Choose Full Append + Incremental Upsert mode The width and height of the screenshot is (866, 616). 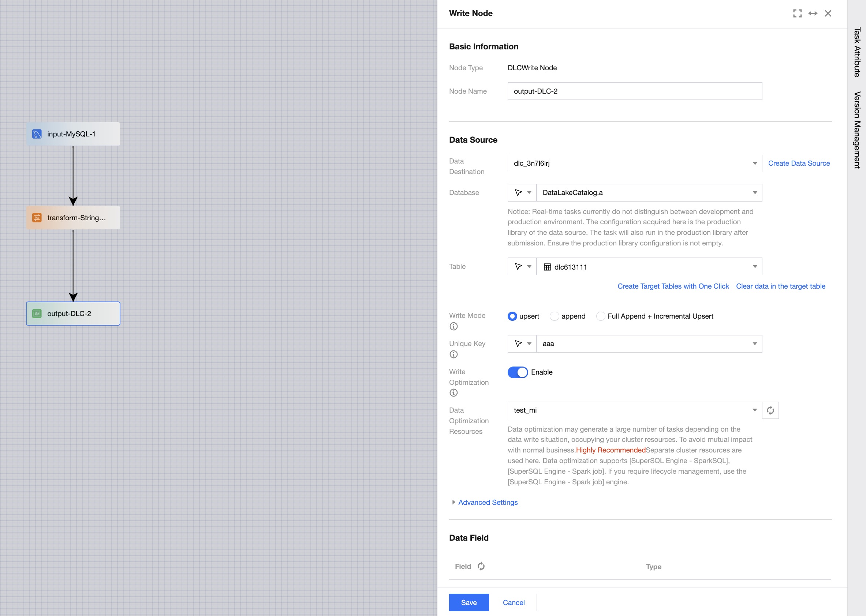pyautogui.click(x=601, y=316)
